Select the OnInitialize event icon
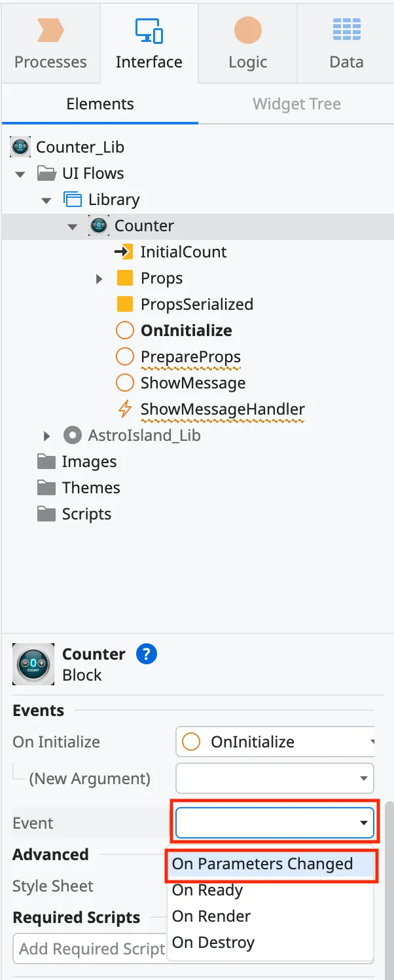This screenshot has width=394, height=980. (124, 330)
